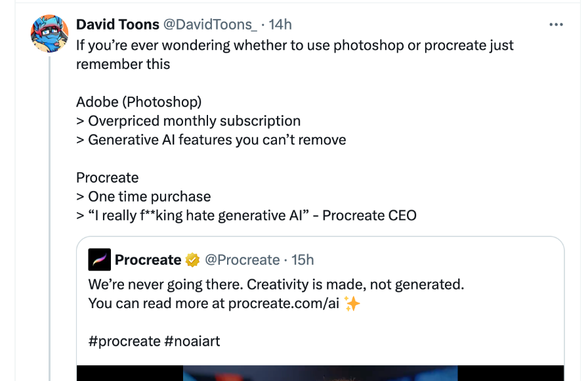
Task: Click the Procreate app logo avatar
Action: tap(99, 259)
